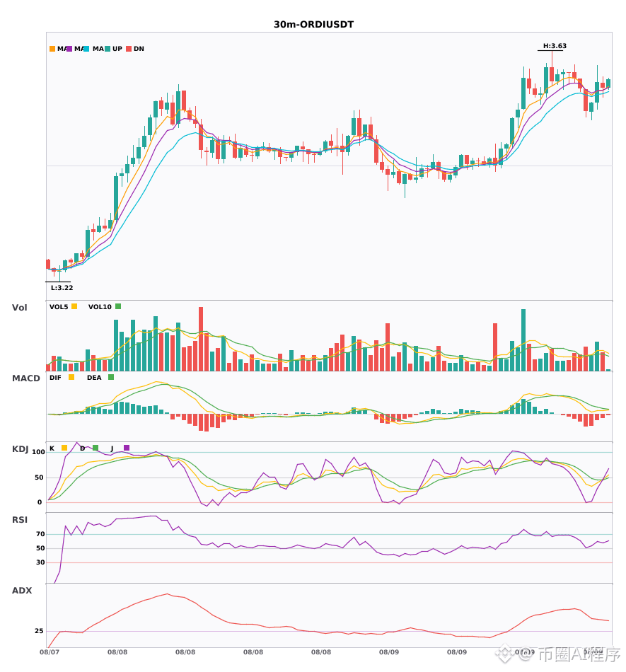
Task: Click the KDJ axis value 0
Action: tap(40, 502)
